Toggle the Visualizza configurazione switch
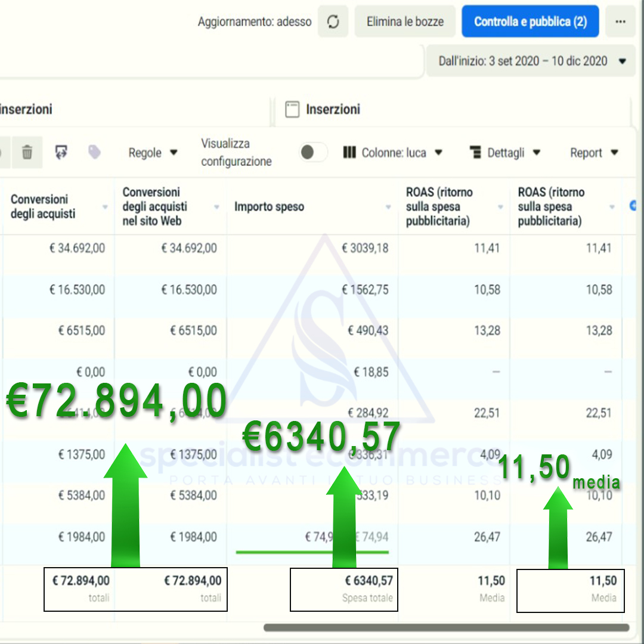Screen dimensions: 644x644 312,153
